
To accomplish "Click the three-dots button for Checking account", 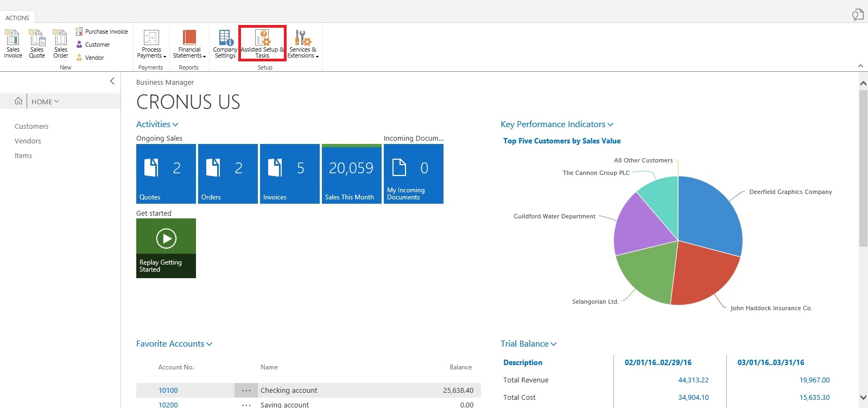I will [x=246, y=391].
